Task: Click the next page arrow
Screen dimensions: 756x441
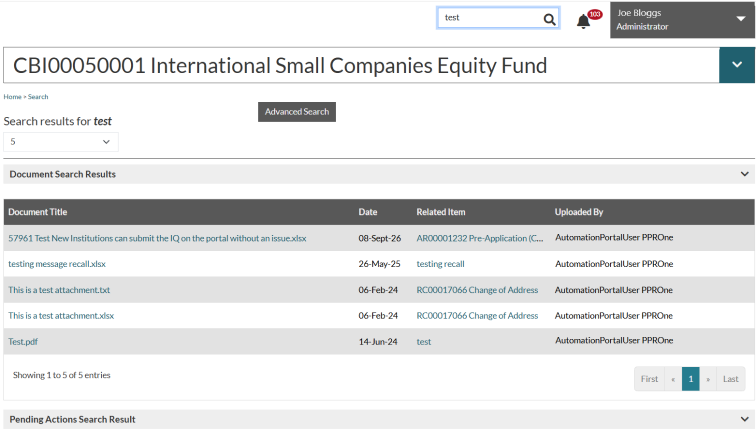Action: click(x=708, y=379)
